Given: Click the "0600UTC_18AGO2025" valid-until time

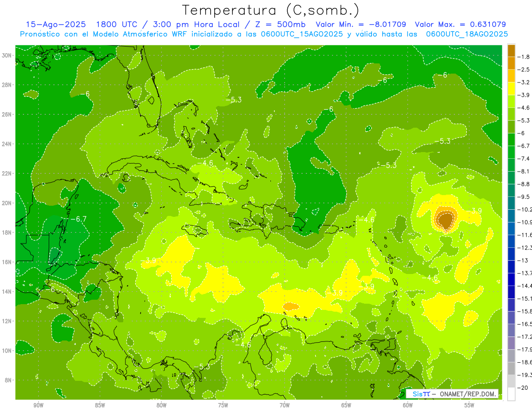Looking at the screenshot, I should (467, 34).
